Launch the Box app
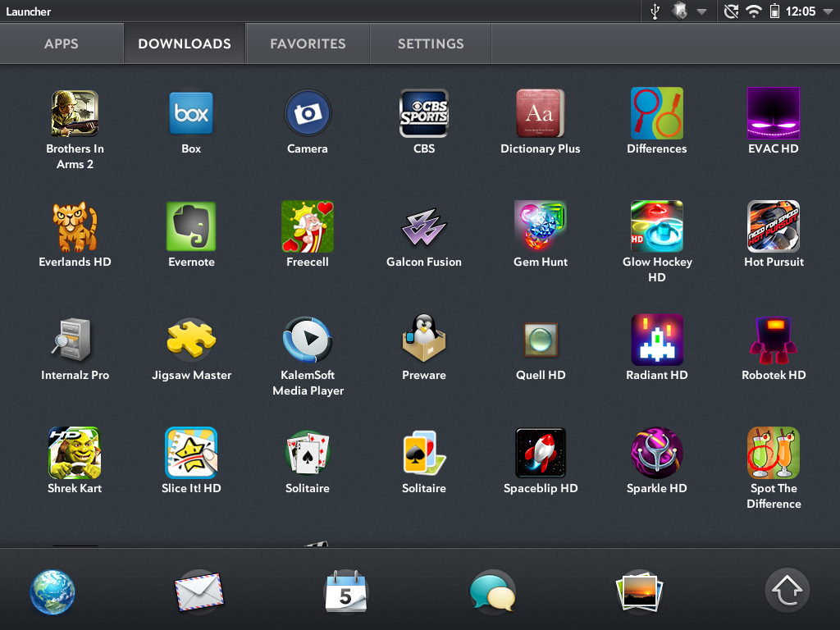 [x=191, y=113]
